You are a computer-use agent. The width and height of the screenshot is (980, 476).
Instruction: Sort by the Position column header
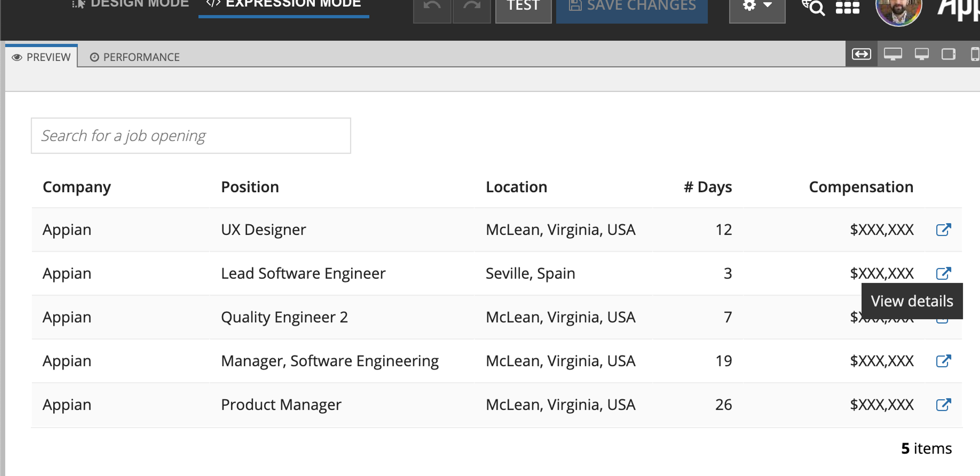pos(250,187)
